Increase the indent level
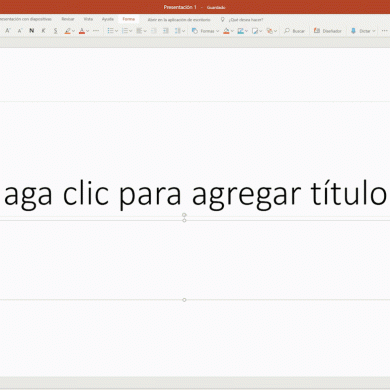Image resolution: width=390 pixels, height=390 pixels. [166, 31]
